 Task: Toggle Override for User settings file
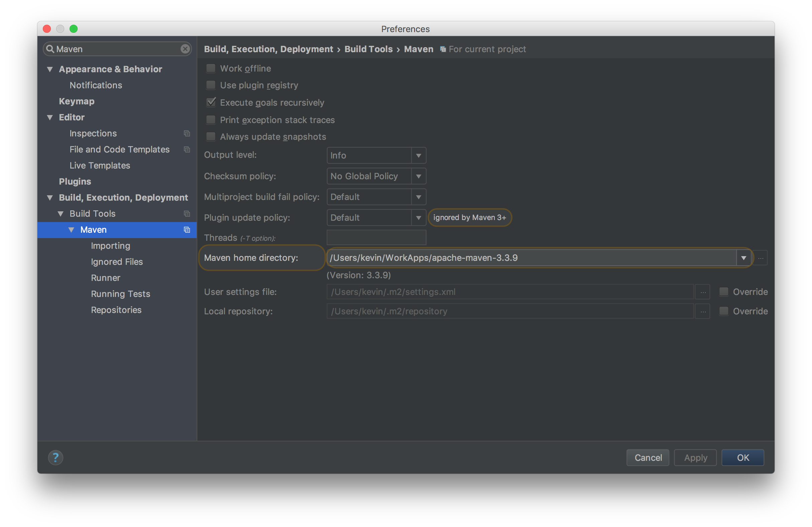724,292
